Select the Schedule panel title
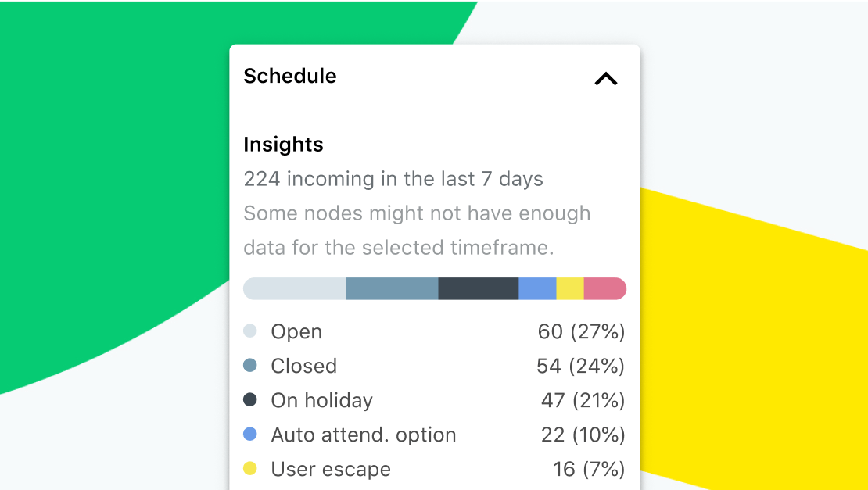This screenshot has width=868, height=490. point(289,76)
